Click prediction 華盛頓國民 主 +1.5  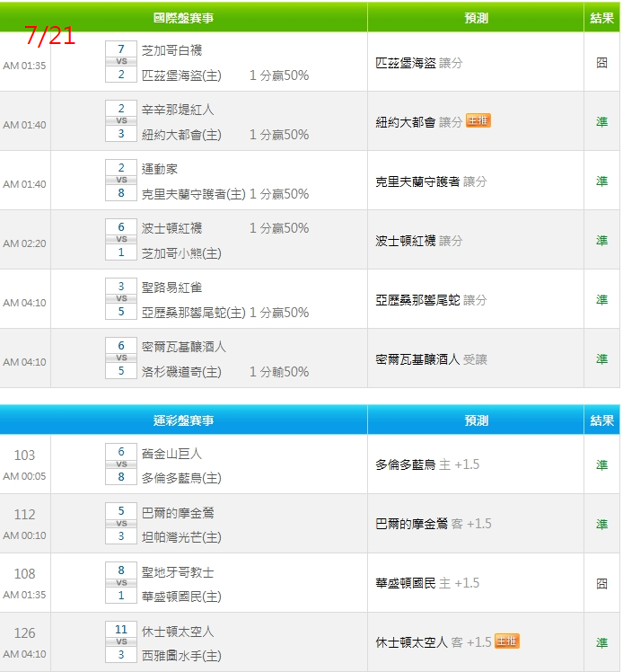pyautogui.click(x=427, y=583)
